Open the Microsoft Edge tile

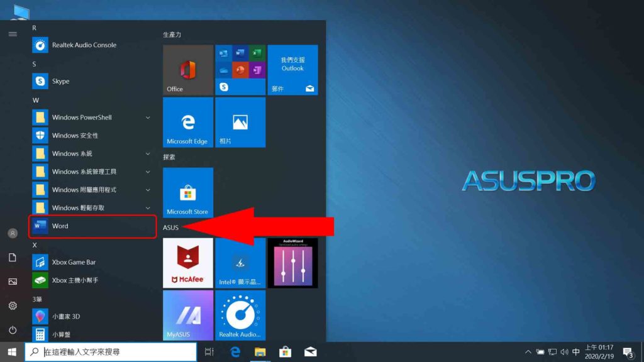[x=187, y=123]
